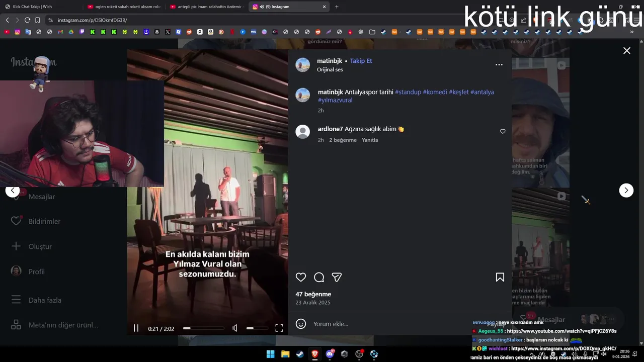Image resolution: width=644 pixels, height=362 pixels.
Task: Seek along the video progress bar
Action: 204,328
